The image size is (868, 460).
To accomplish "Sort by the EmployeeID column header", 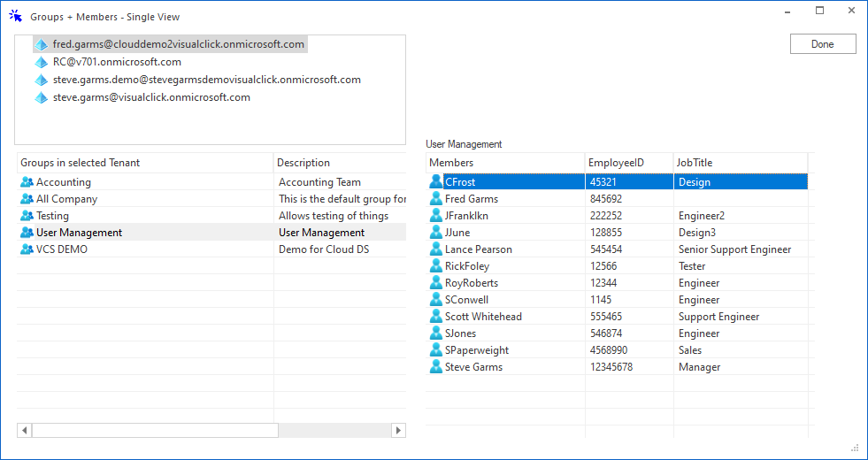I will [628, 163].
